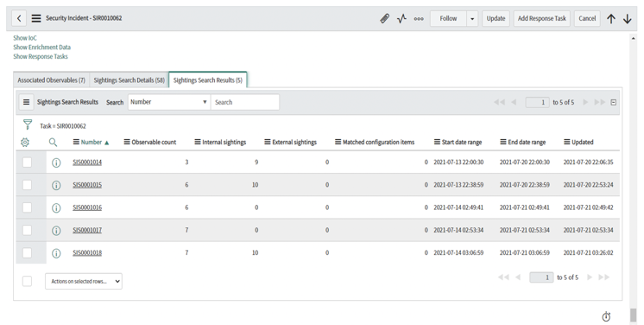
Task: Click the Update button
Action: pyautogui.click(x=496, y=18)
